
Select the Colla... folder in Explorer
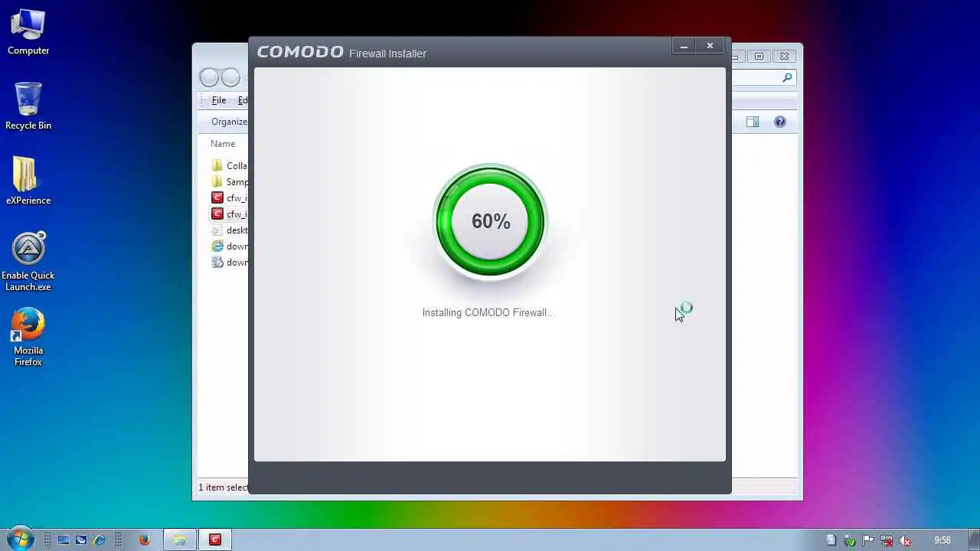tap(229, 165)
